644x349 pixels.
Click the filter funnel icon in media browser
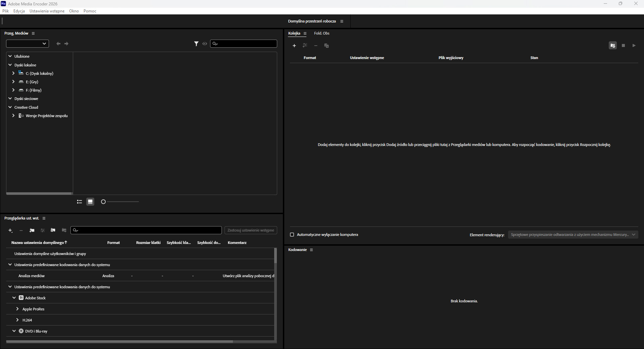(196, 44)
